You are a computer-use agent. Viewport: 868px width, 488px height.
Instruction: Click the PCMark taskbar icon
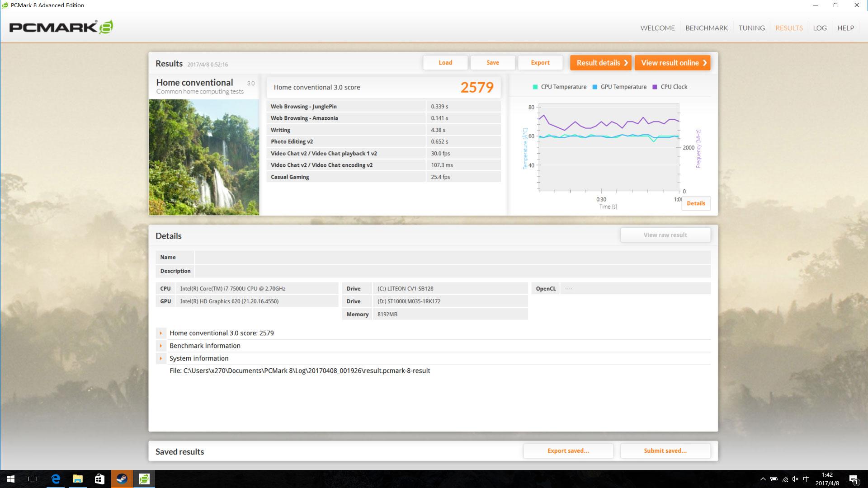(144, 479)
